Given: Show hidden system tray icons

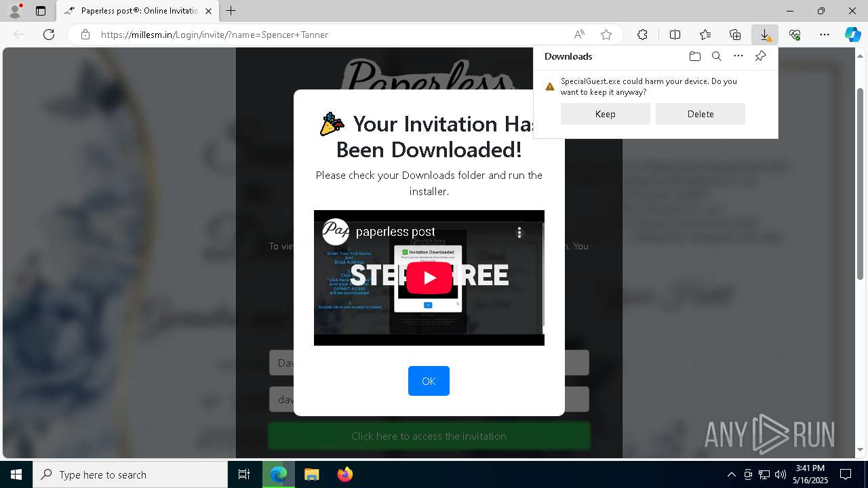Looking at the screenshot, I should [x=731, y=474].
